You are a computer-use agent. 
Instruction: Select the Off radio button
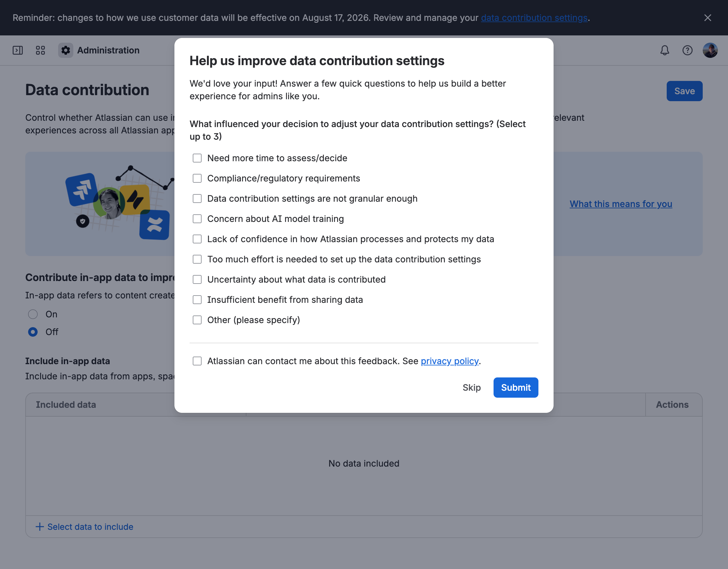33,332
